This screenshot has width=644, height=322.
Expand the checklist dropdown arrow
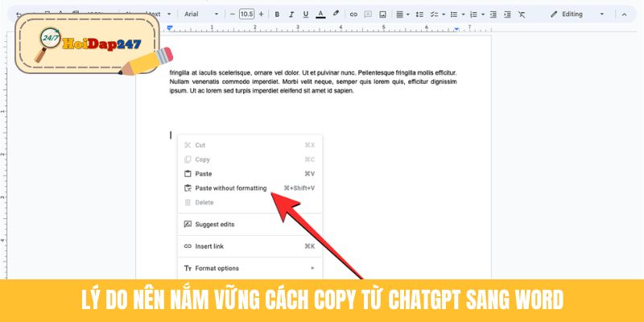click(444, 14)
